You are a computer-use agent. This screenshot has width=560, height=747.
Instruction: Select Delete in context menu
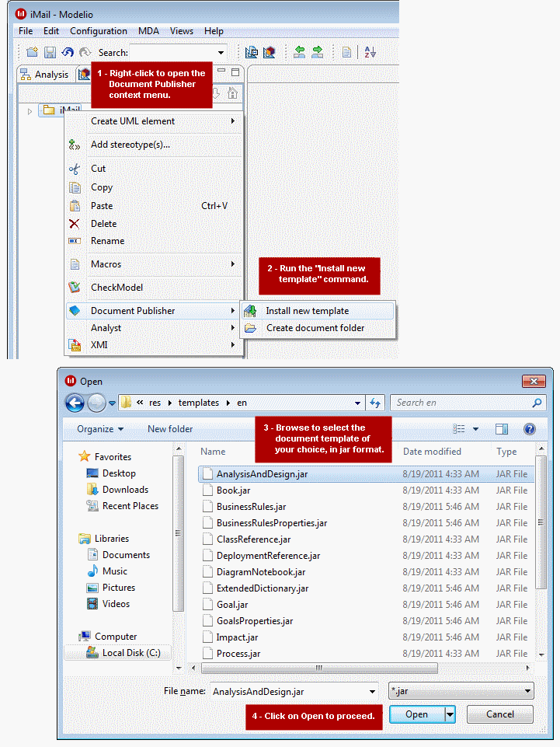pos(153,223)
